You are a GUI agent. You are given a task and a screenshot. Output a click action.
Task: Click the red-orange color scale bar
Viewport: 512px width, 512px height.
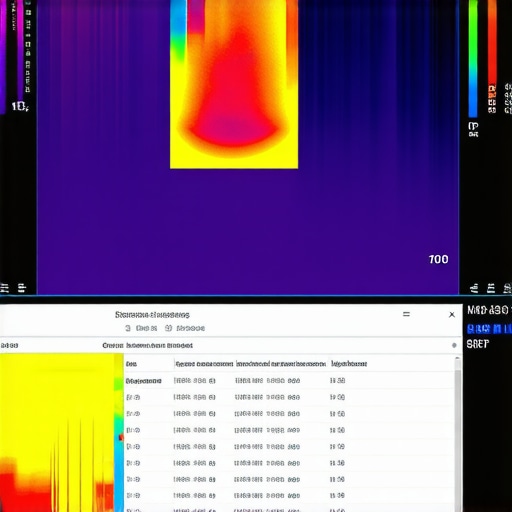coord(492,42)
